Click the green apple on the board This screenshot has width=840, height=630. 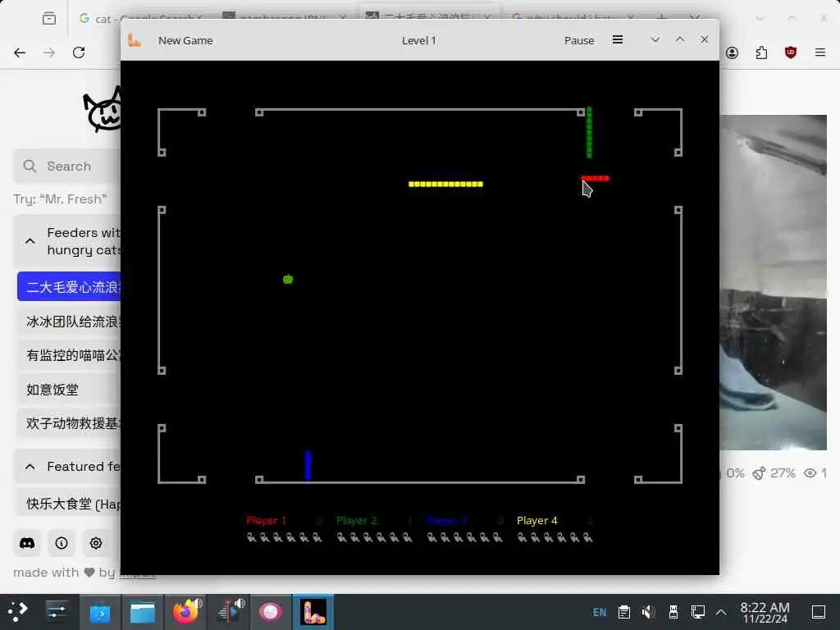point(288,279)
